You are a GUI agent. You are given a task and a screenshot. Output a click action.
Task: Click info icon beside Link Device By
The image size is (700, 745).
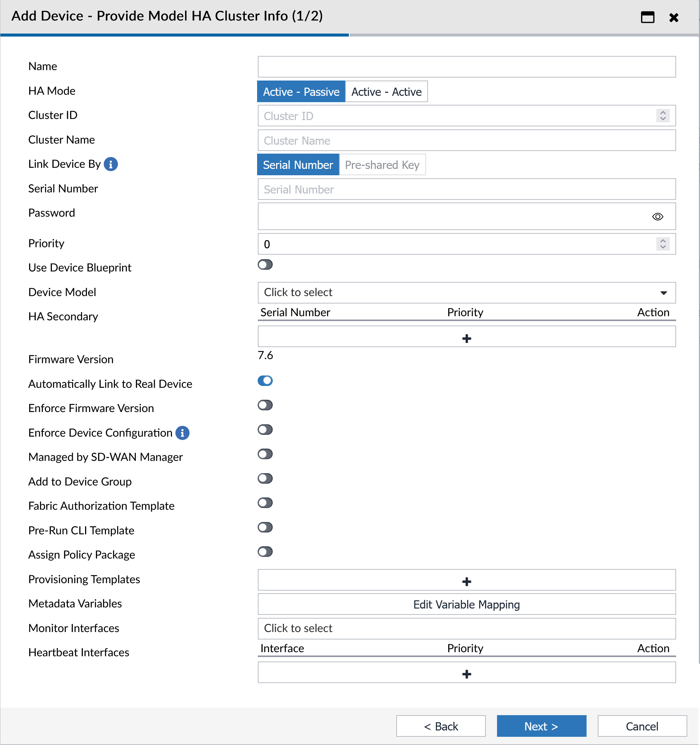tap(110, 164)
